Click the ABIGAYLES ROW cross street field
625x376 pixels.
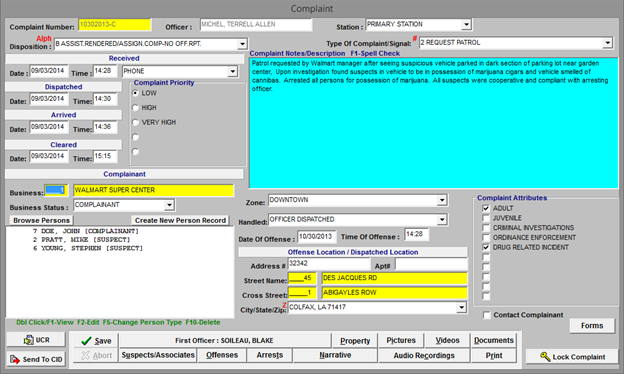tap(394, 293)
